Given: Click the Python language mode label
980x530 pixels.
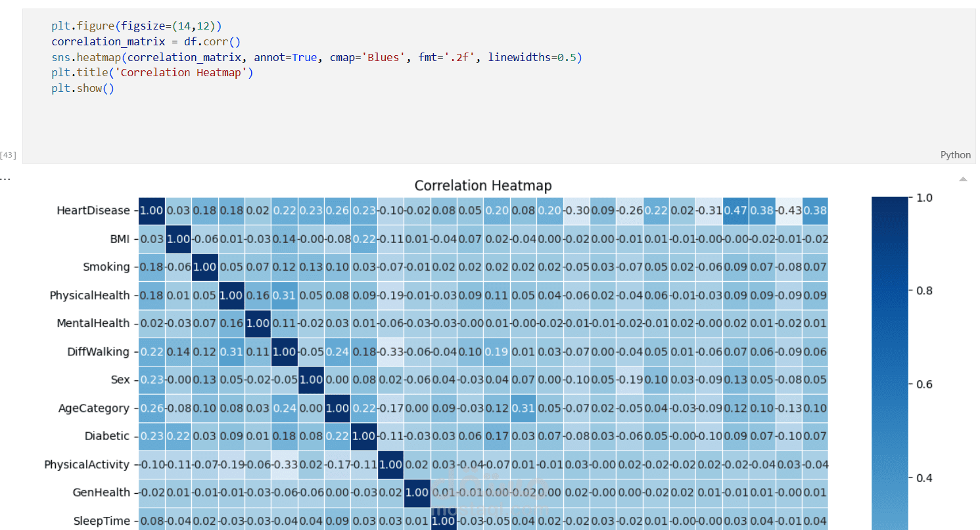Looking at the screenshot, I should 955,155.
